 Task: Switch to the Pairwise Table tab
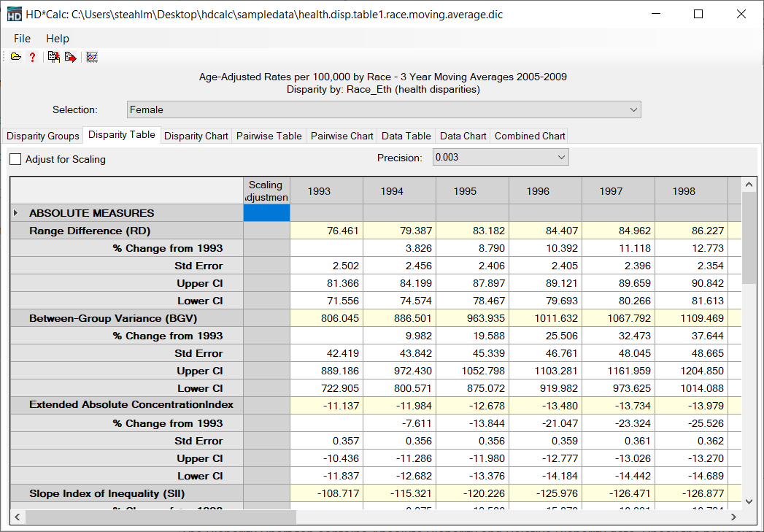point(269,136)
